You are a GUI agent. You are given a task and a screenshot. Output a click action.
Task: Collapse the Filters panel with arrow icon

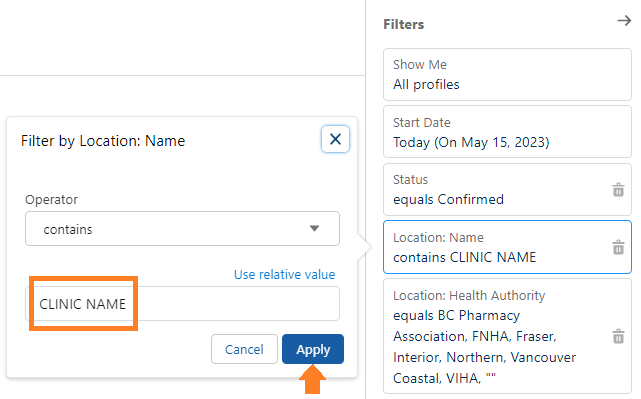click(x=624, y=20)
